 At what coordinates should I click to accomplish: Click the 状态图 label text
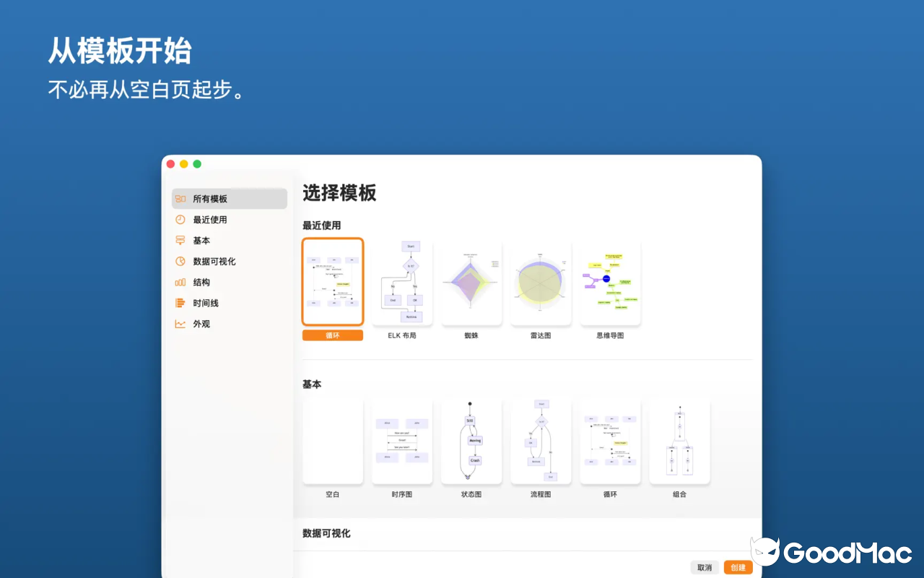click(x=471, y=494)
